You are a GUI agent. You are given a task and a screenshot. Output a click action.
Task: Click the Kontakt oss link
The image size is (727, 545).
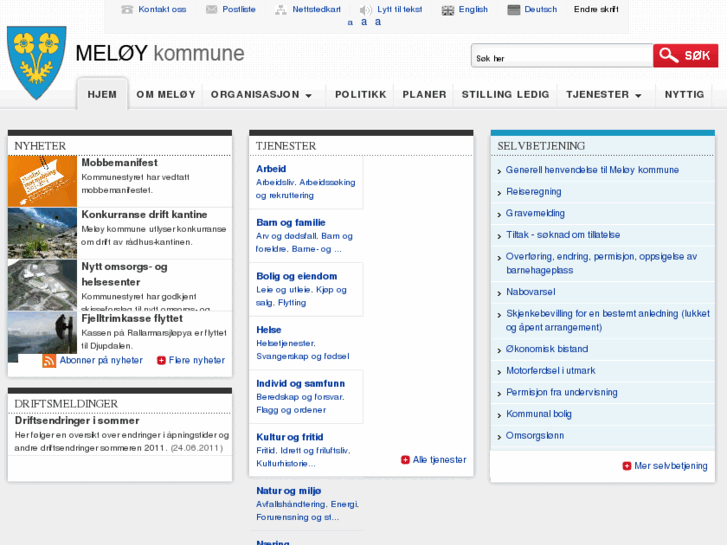(x=162, y=9)
